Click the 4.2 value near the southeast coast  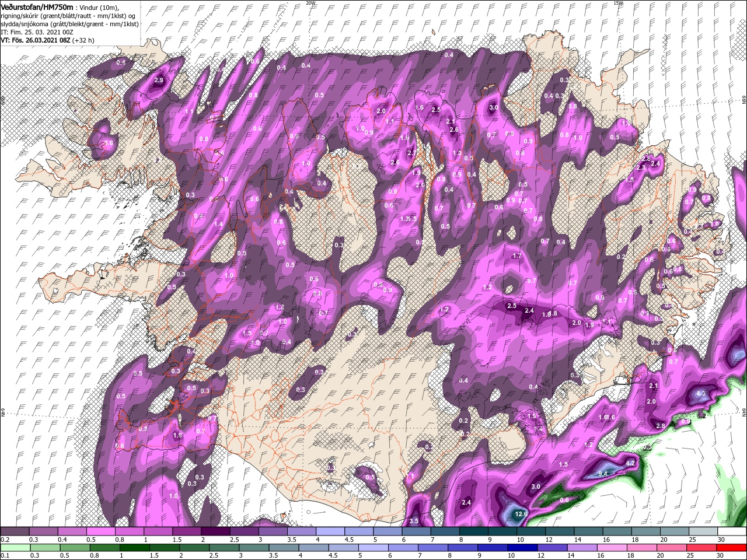click(x=630, y=463)
